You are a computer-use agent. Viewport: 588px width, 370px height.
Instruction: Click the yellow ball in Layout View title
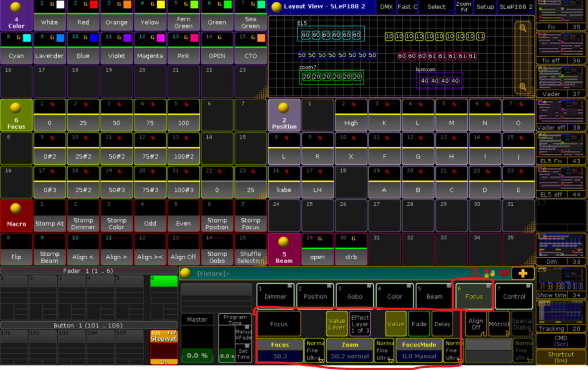[x=277, y=7]
